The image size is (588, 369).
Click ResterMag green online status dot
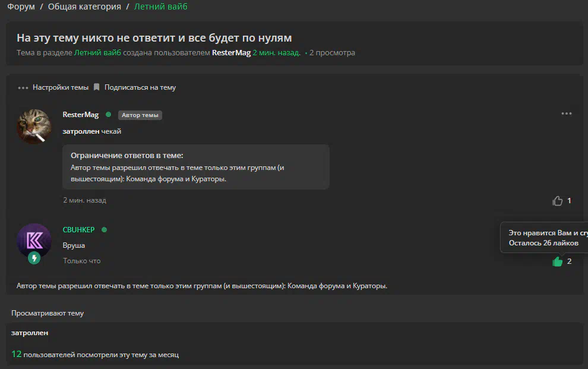pos(108,114)
